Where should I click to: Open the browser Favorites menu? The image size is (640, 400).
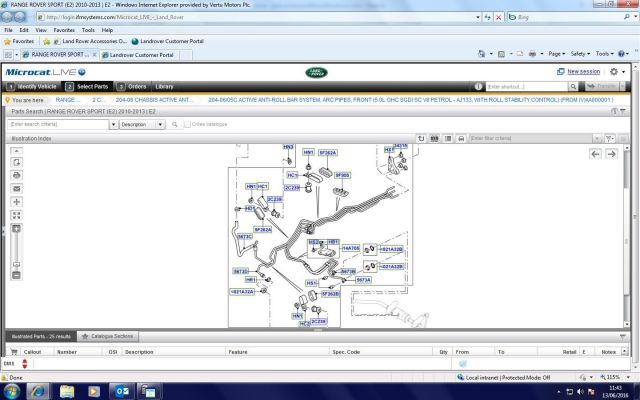pos(64,30)
